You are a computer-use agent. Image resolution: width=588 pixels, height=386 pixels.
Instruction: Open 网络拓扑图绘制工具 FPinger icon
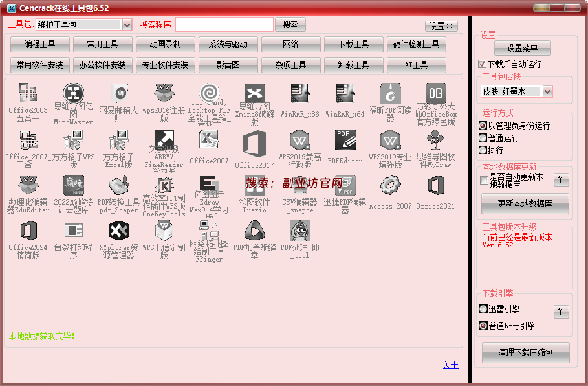pos(209,230)
